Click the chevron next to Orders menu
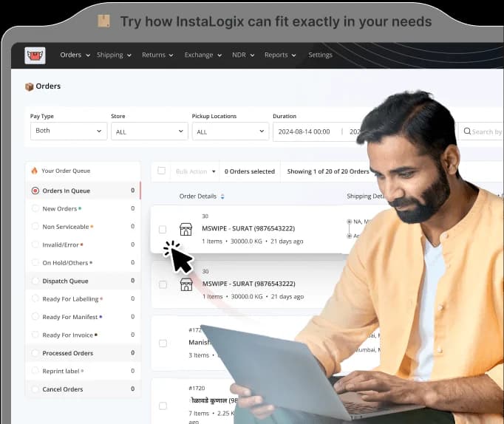The width and height of the screenshot is (504, 424). pos(88,55)
